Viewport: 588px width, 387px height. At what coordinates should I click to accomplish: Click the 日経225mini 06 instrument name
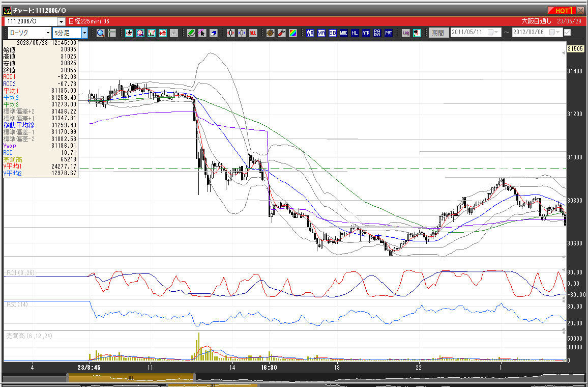89,22
